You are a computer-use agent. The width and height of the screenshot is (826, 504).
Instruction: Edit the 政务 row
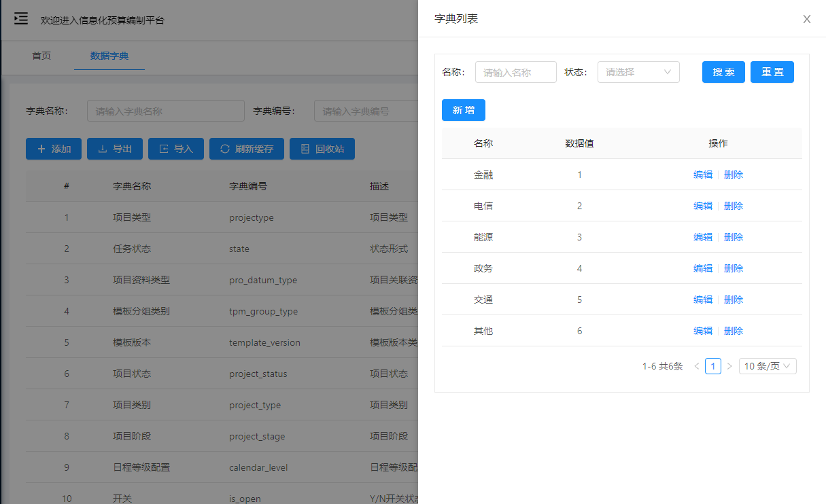pyautogui.click(x=703, y=268)
